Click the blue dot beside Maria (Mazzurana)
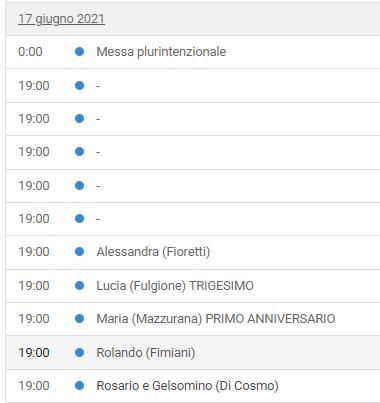Screen dimensions: 380x403 coord(79,319)
